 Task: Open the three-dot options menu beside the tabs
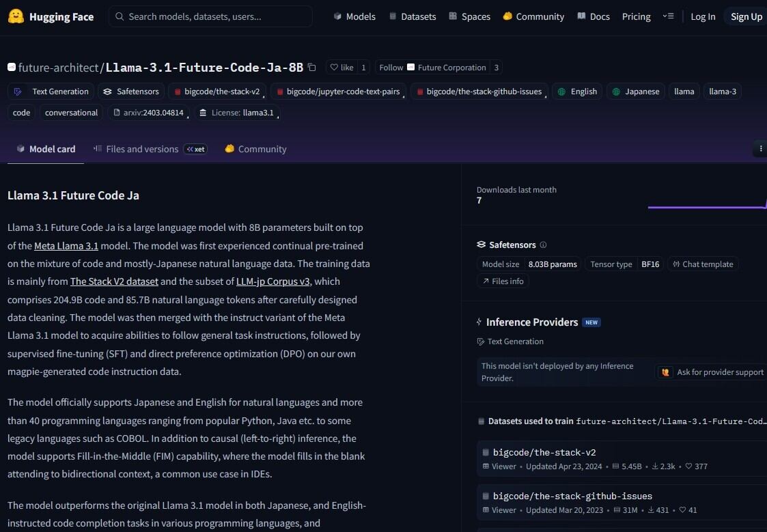pyautogui.click(x=760, y=149)
